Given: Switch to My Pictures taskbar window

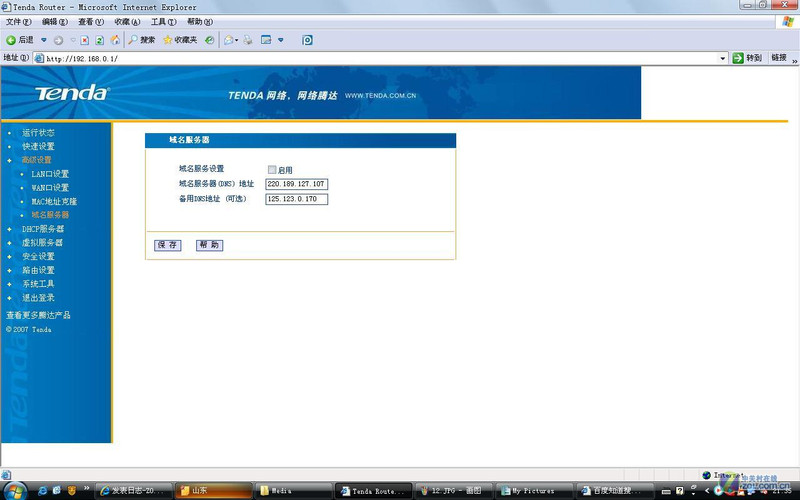Looking at the screenshot, I should [534, 491].
